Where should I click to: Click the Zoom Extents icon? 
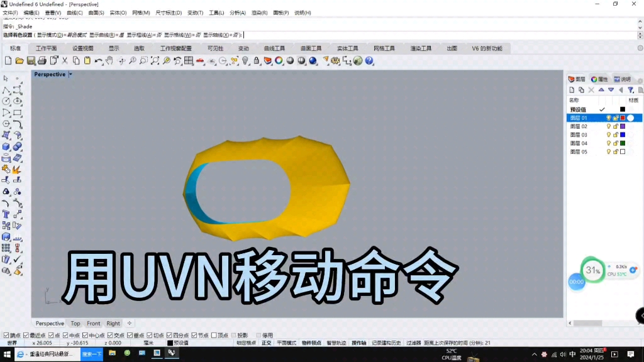(155, 61)
